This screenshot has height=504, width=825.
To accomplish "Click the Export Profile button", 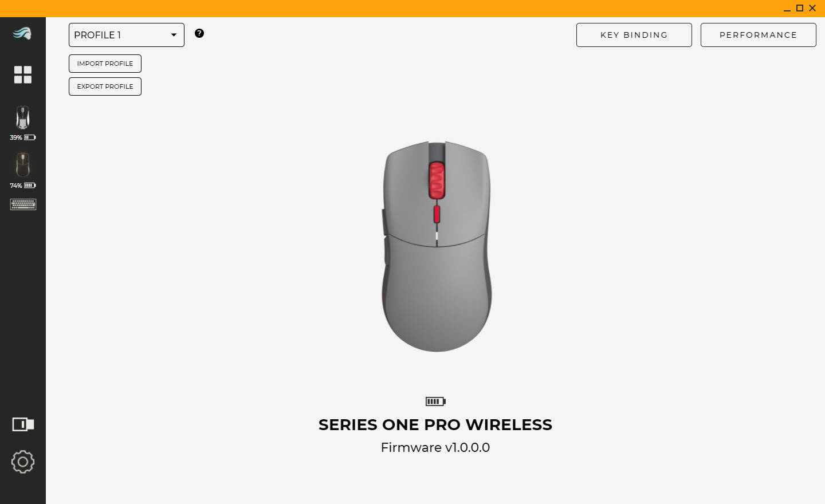I will [x=105, y=86].
